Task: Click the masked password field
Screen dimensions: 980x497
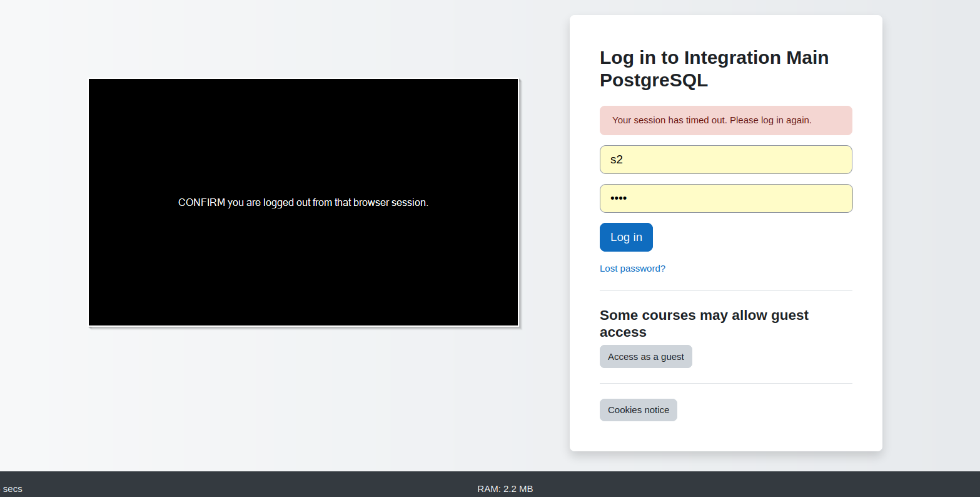Action: (725, 198)
